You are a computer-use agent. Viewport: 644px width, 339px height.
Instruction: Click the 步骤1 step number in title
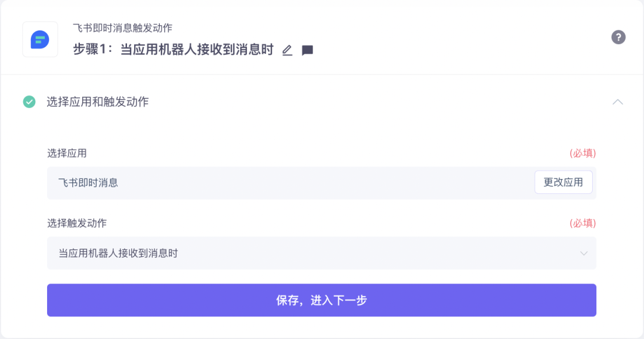click(x=92, y=50)
